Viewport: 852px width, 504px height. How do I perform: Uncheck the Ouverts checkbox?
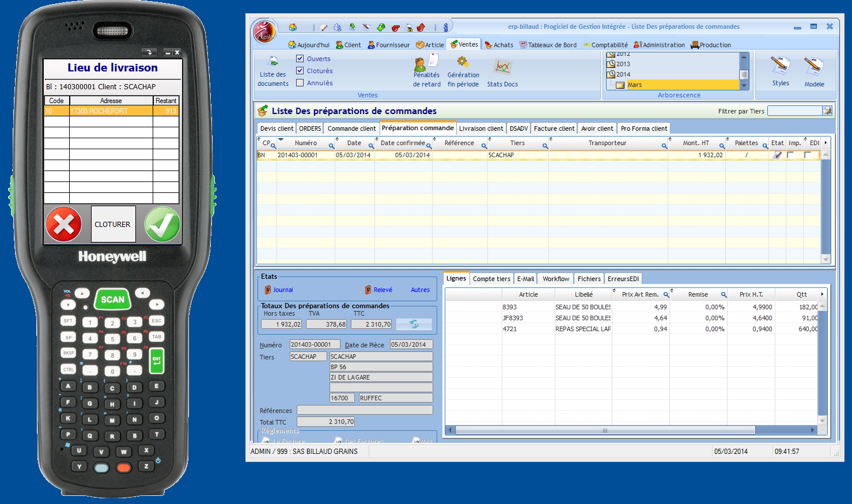tap(300, 58)
